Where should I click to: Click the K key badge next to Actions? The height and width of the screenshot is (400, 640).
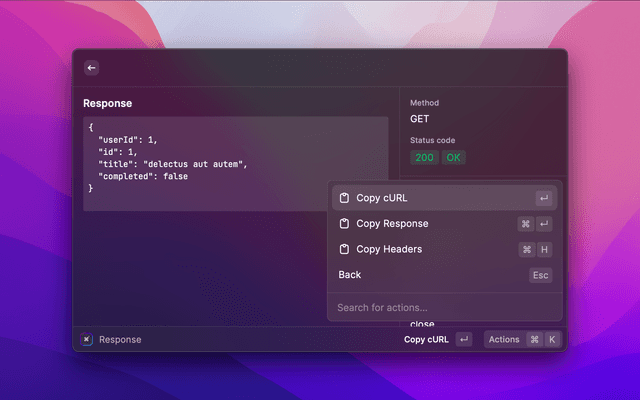[x=551, y=339]
